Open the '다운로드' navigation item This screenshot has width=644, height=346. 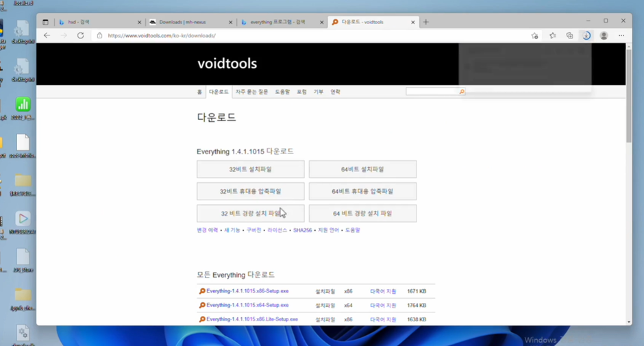[219, 92]
